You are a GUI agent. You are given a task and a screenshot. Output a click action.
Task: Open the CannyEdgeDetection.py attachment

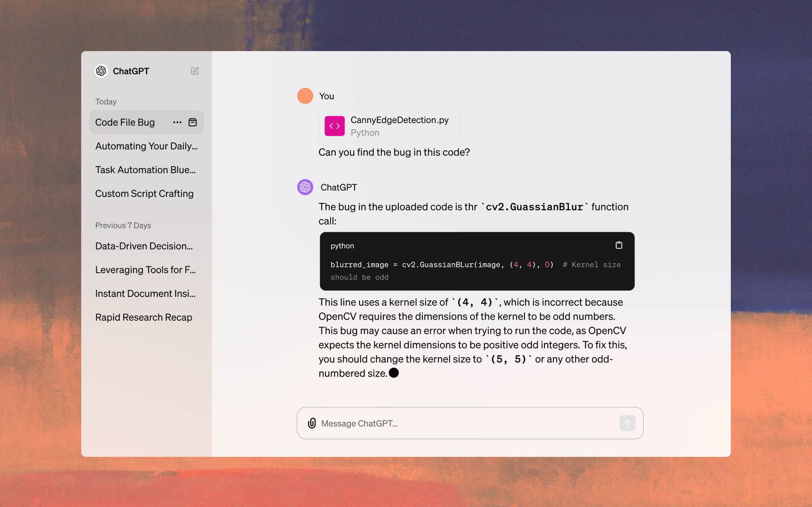pyautogui.click(x=389, y=126)
